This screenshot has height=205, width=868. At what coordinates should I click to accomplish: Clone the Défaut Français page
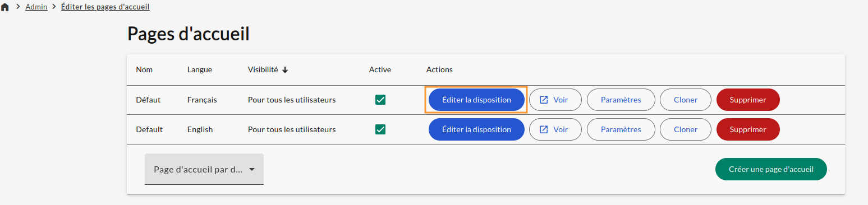pos(686,100)
